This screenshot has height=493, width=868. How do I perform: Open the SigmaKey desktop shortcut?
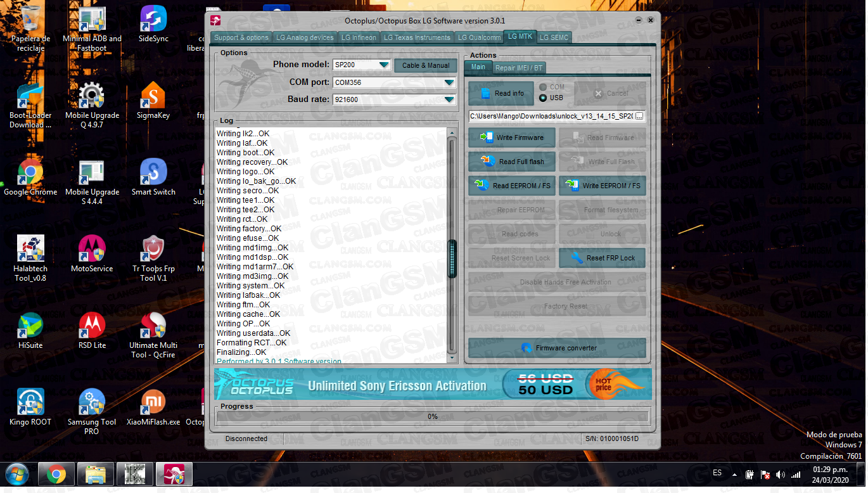[153, 101]
